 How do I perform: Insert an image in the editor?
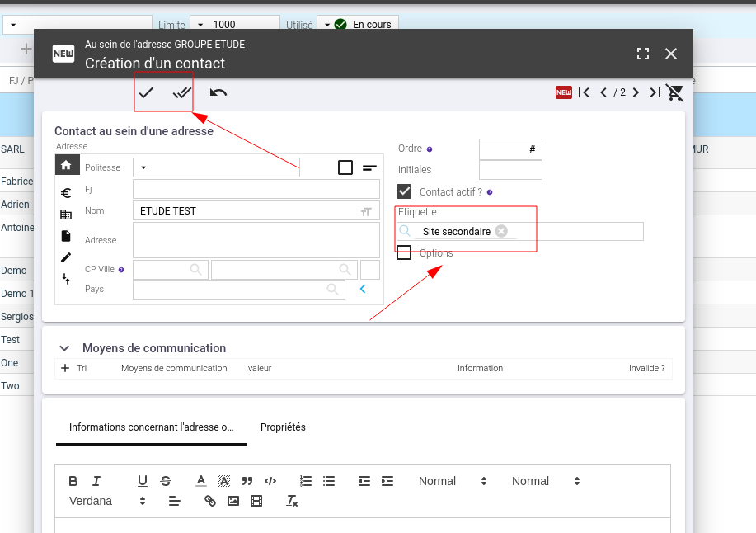point(233,501)
